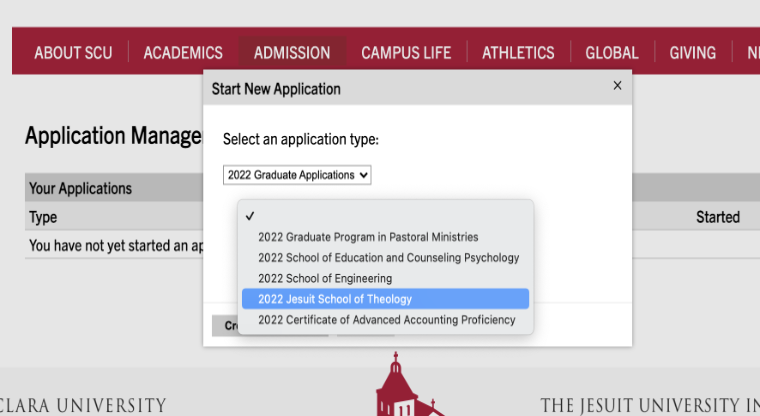Image resolution: width=760 pixels, height=416 pixels.
Task: Open the Admission navigation item
Action: [292, 53]
